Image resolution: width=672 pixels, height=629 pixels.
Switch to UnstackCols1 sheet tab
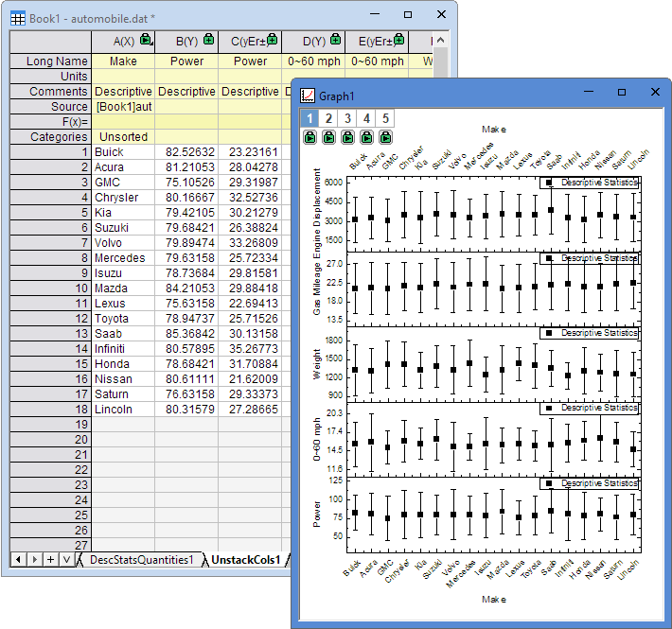point(245,560)
